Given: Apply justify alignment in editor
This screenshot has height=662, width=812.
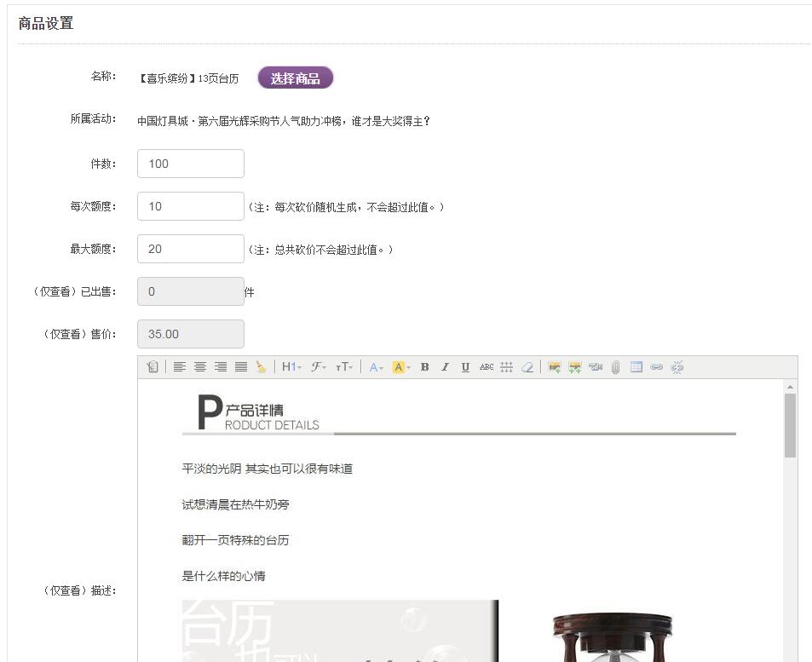Looking at the screenshot, I should 241,367.
